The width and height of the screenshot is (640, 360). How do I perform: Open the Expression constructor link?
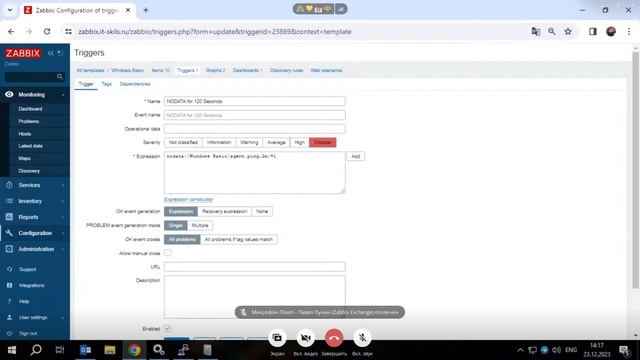[189, 199]
